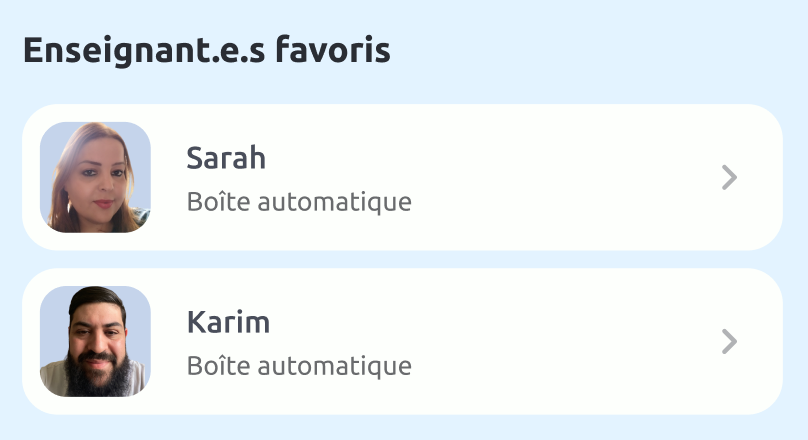Tap the red-haired woman's avatar
The height and width of the screenshot is (440, 808).
[95, 177]
